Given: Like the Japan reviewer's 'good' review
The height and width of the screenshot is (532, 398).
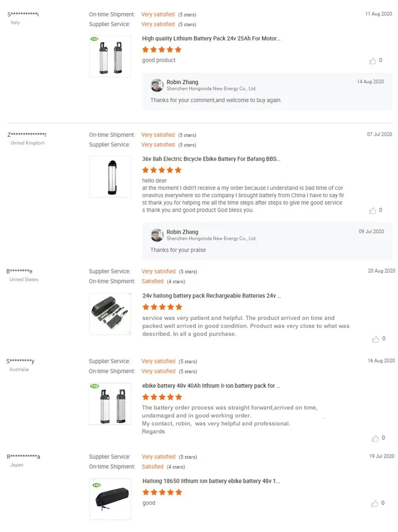Looking at the screenshot, I should [x=375, y=503].
